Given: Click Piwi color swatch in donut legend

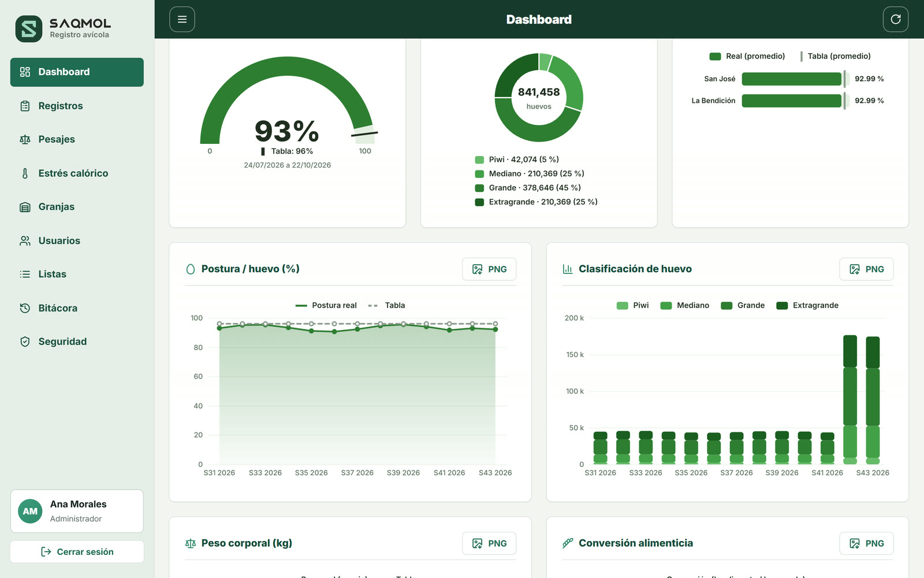Looking at the screenshot, I should (x=479, y=160).
